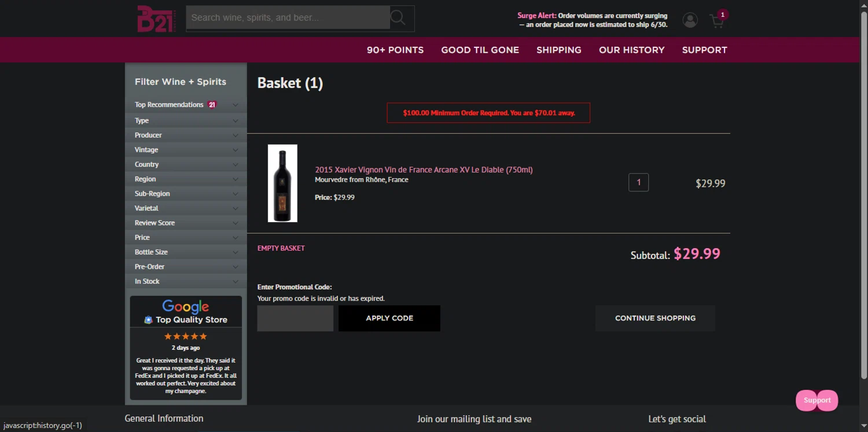This screenshot has height=432, width=868.
Task: Open the SUPPORT nav item
Action: (x=704, y=50)
